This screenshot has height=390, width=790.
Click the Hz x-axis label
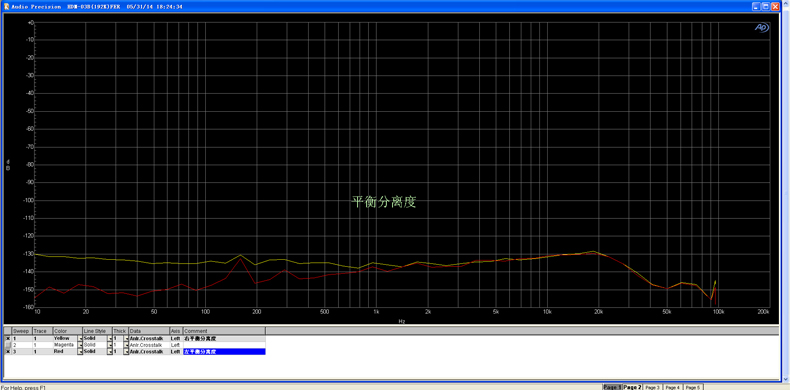coord(402,321)
